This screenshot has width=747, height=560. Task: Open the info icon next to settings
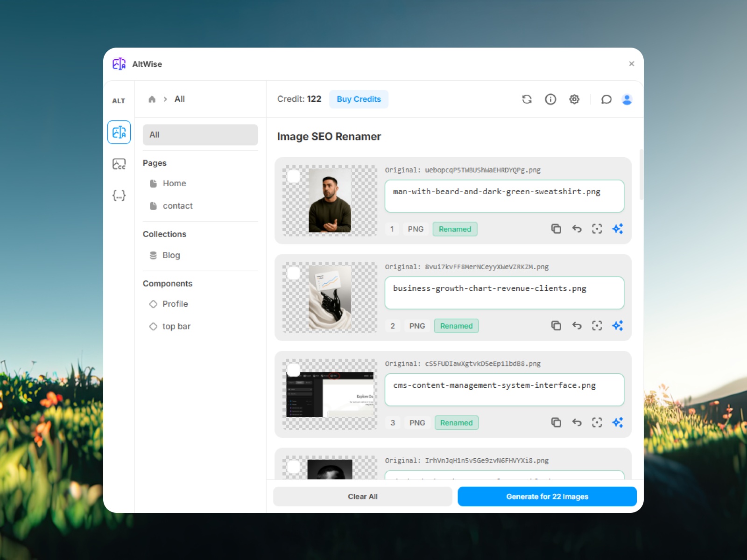click(550, 99)
